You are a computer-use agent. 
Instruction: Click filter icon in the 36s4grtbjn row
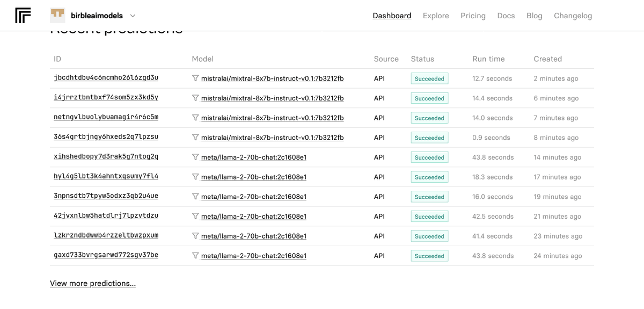pos(195,138)
